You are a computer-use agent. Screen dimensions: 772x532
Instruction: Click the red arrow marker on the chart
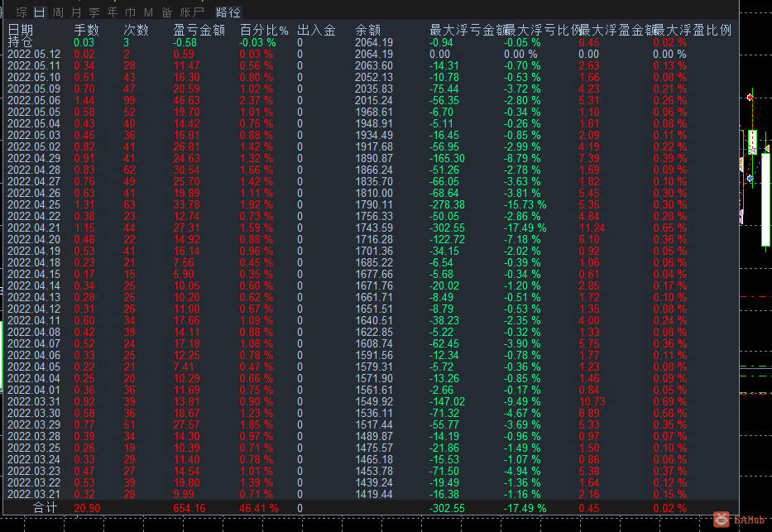point(750,98)
